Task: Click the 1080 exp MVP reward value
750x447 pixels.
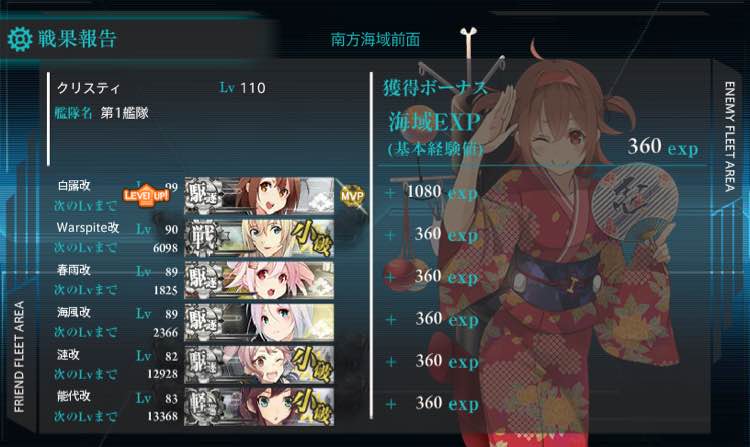Action: point(442,192)
